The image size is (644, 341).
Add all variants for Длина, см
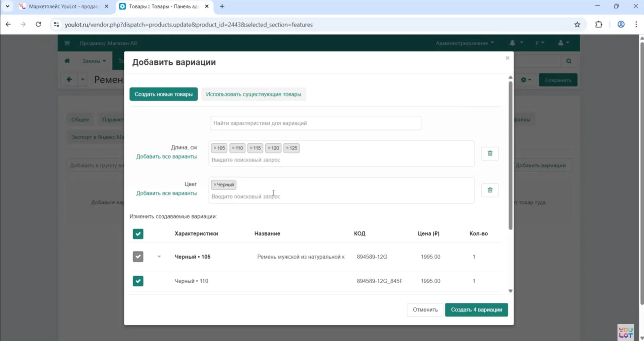tap(166, 157)
